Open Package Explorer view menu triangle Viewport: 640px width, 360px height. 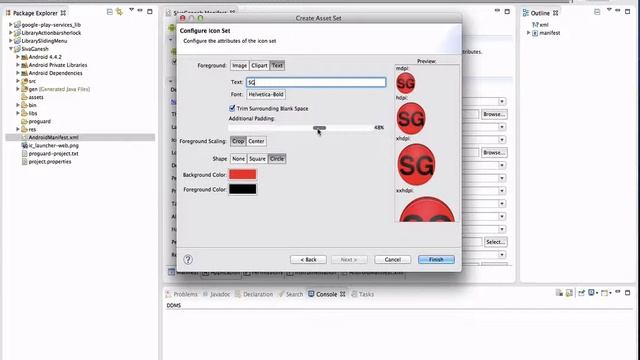pos(131,10)
